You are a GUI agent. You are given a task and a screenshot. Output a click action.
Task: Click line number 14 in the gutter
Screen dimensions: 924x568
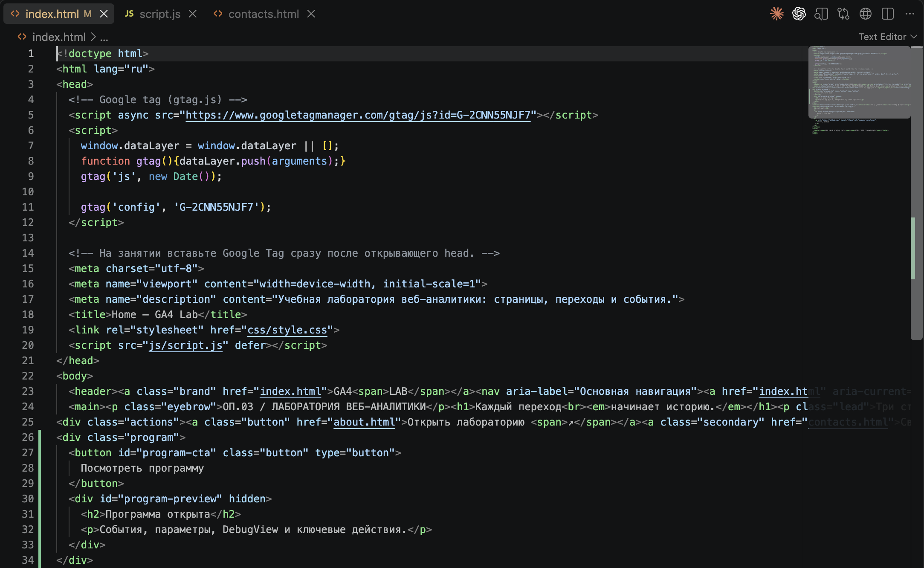point(28,253)
